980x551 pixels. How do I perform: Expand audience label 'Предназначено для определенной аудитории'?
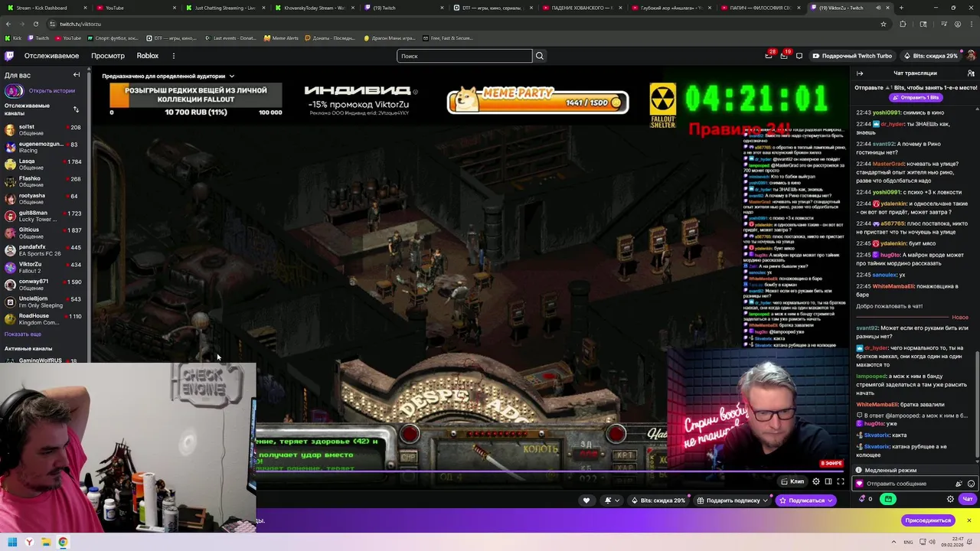pyautogui.click(x=168, y=77)
